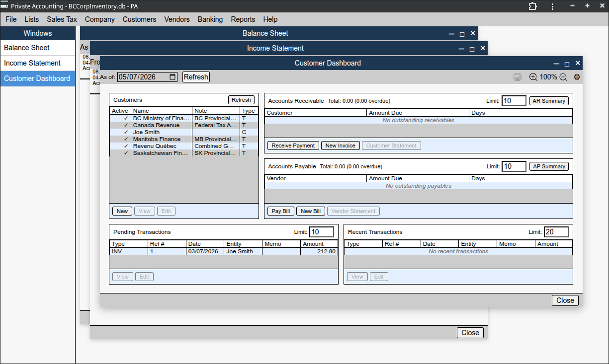The width and height of the screenshot is (609, 364).
Task: Open the Banking menu
Action: coord(210,19)
